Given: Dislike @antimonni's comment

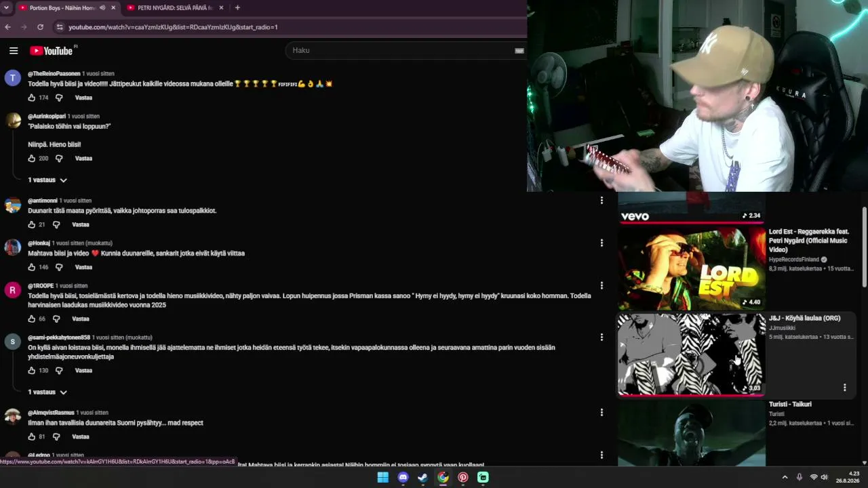Looking at the screenshot, I should (56, 224).
